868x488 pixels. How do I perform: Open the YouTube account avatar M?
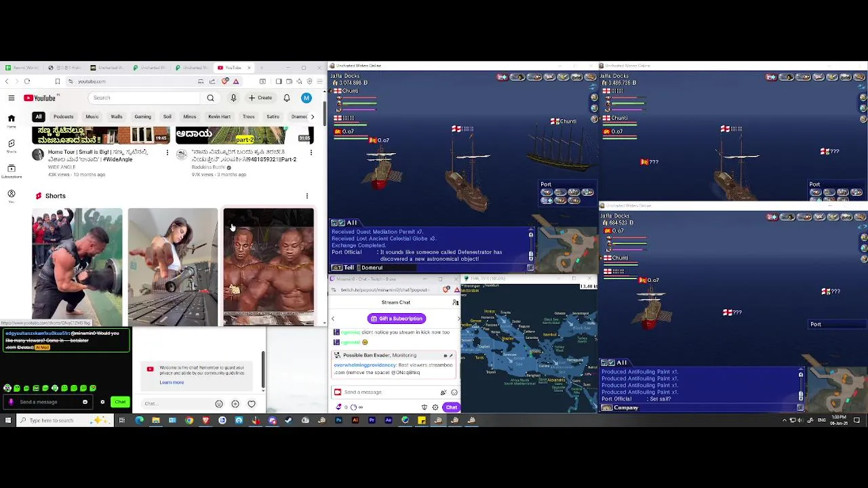307,98
